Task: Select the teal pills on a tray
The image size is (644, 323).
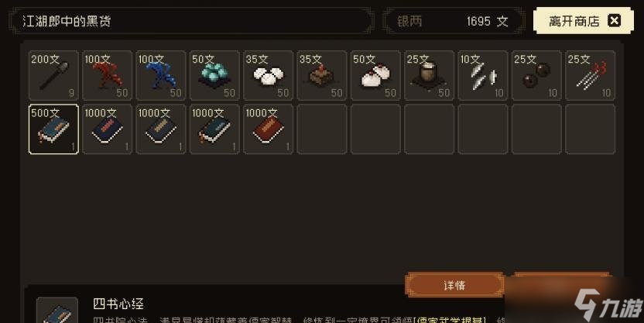Action: coord(214,76)
